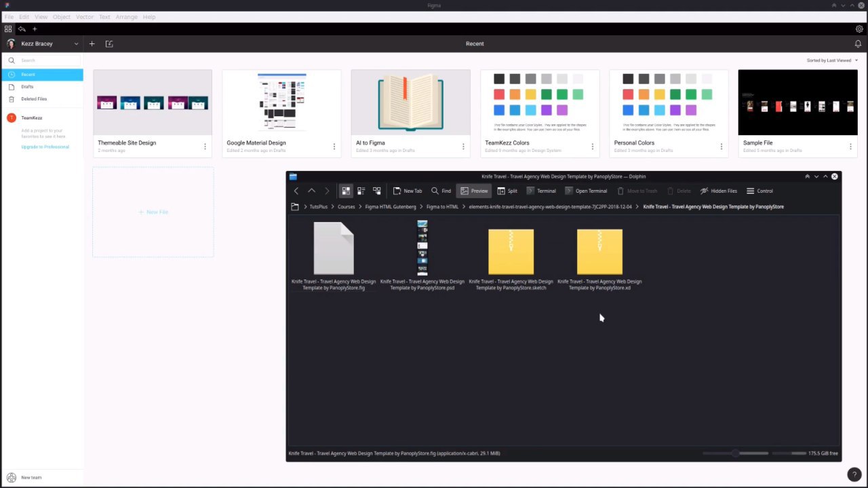Navigate to Courses breadcrumb in Dolphin

pos(346,206)
